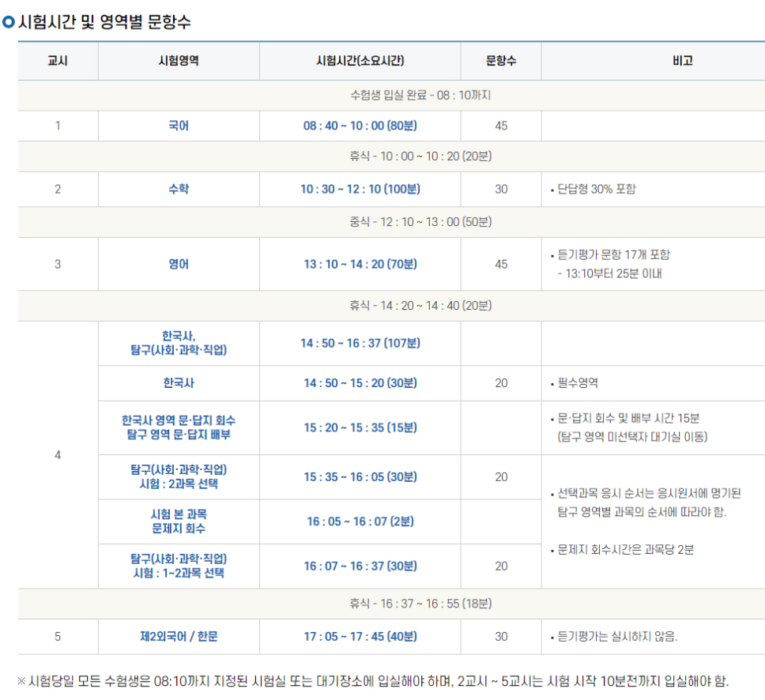This screenshot has height=700, width=765.
Task: Click the time '17 : 05 ~ 17 : 45 (40분)'
Action: coord(360,637)
